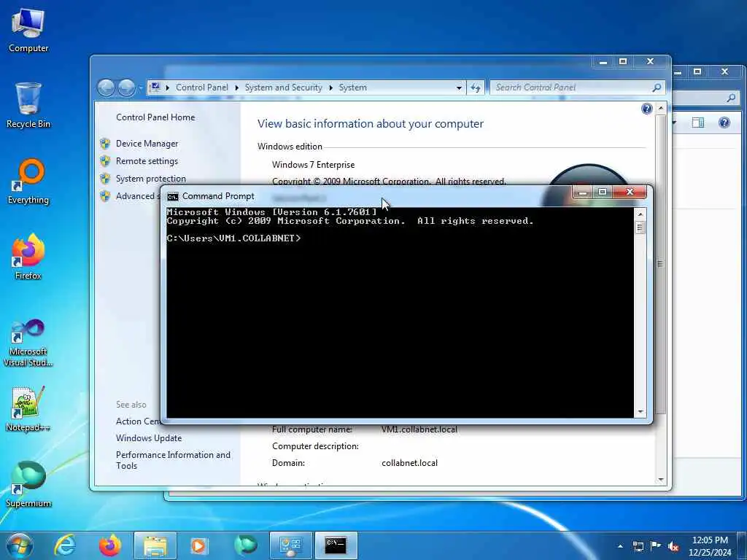The height and width of the screenshot is (560, 747).
Task: Go forward in the Control Panel window
Action: [126, 87]
